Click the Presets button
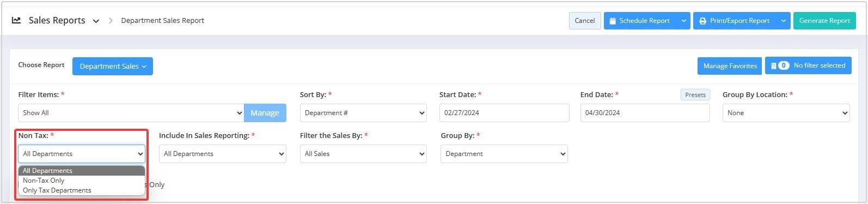Image resolution: width=868 pixels, height=204 pixels. 695,95
